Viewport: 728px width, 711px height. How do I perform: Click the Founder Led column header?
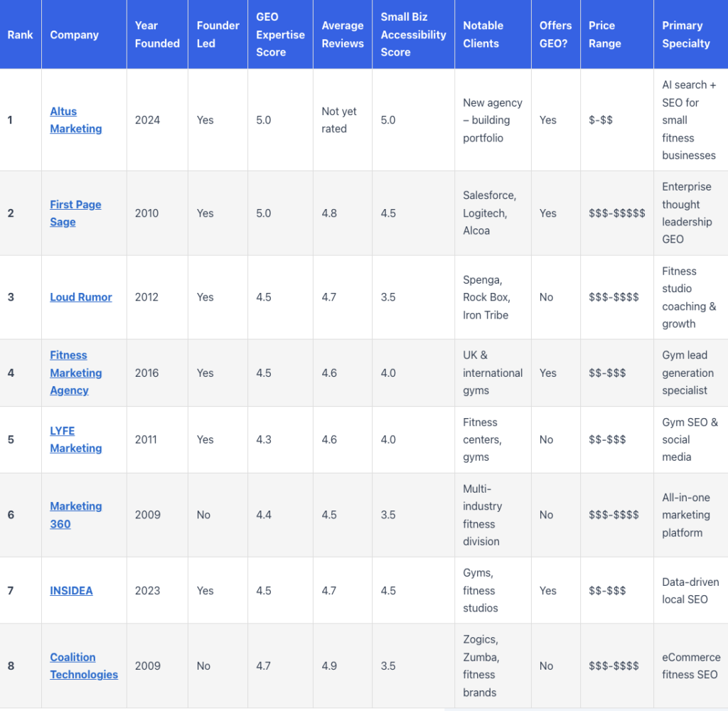click(218, 35)
